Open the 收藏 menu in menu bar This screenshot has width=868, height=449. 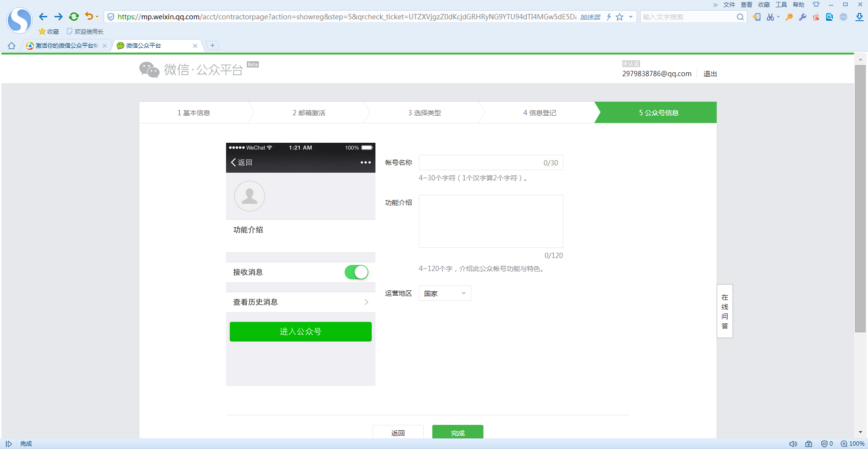click(764, 5)
